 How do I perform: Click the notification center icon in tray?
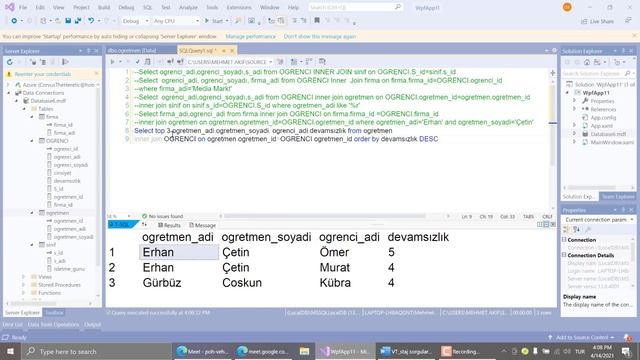pos(627,351)
